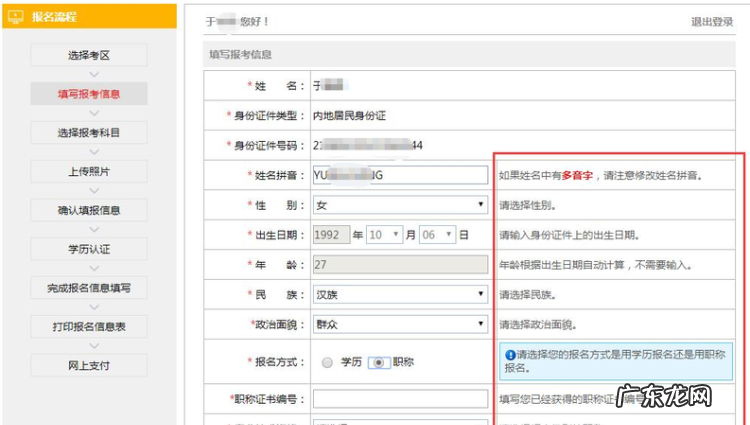Click 退出登录 link
This screenshot has height=425, width=750.
click(x=711, y=22)
